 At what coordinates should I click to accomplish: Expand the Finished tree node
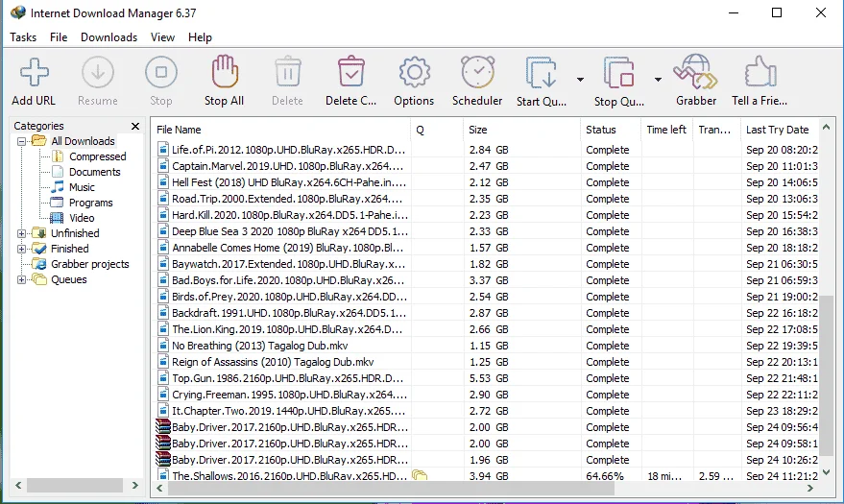pyautogui.click(x=21, y=249)
